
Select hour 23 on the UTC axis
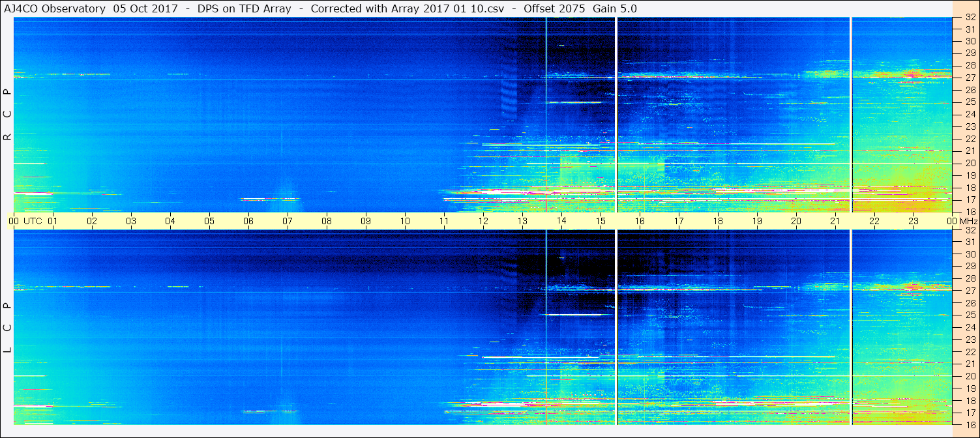[x=913, y=221]
